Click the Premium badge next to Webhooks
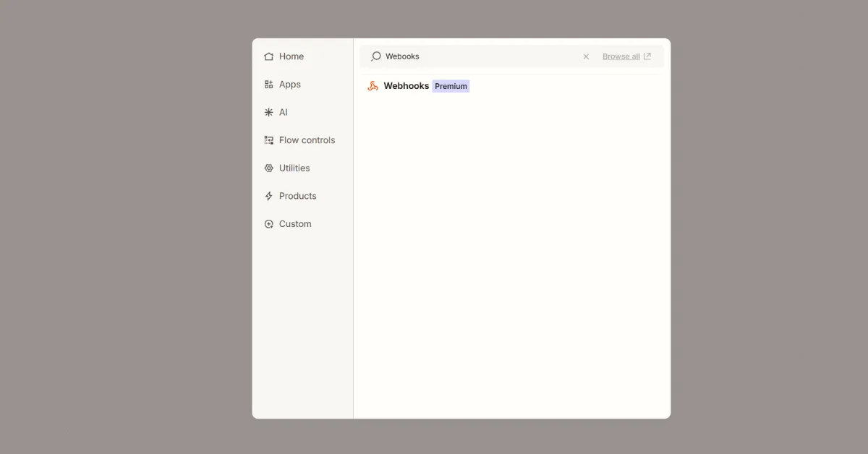868x454 pixels. tap(451, 85)
